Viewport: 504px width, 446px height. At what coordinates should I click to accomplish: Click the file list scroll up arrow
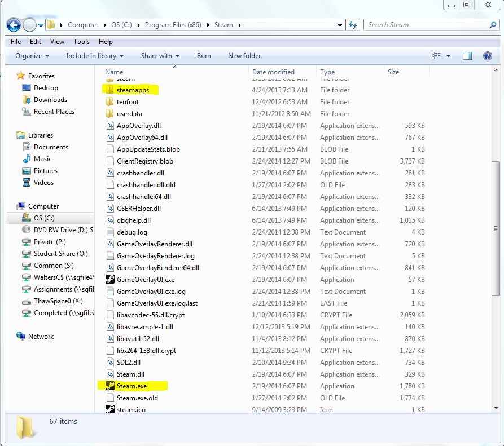tap(496, 70)
